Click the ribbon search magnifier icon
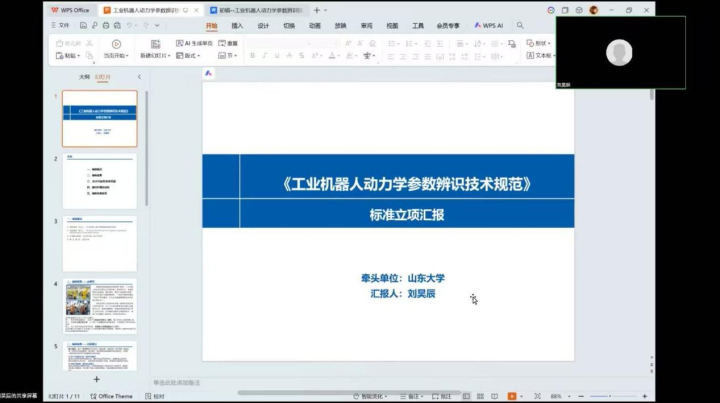This screenshot has width=720, height=403. [520, 25]
